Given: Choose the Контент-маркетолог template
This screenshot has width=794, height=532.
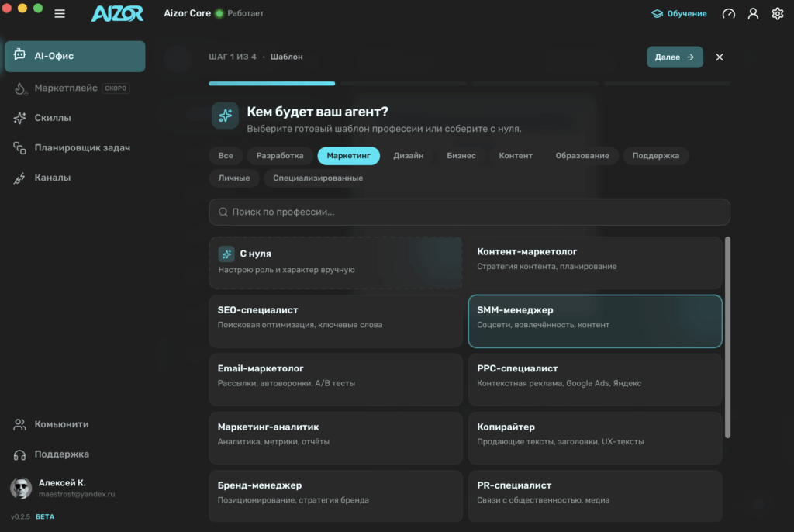Looking at the screenshot, I should click(595, 263).
